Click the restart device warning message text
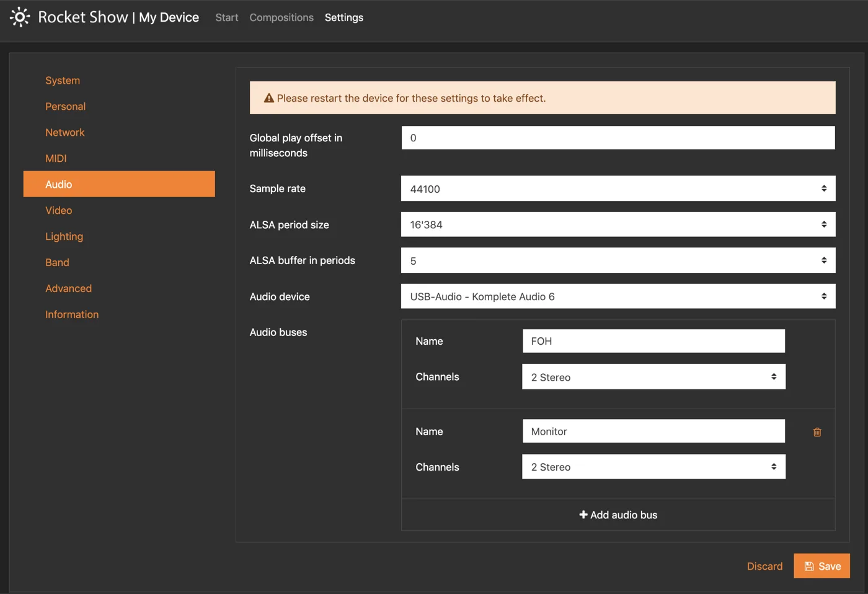Image resolution: width=868 pixels, height=594 pixels. click(411, 98)
